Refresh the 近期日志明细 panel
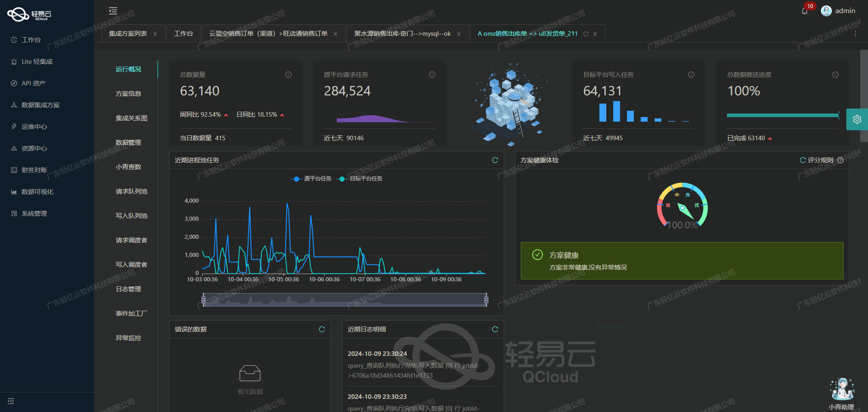 click(x=495, y=329)
